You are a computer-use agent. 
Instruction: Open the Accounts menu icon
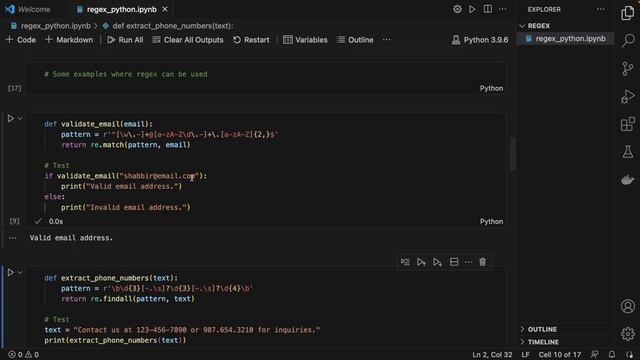[628, 306]
